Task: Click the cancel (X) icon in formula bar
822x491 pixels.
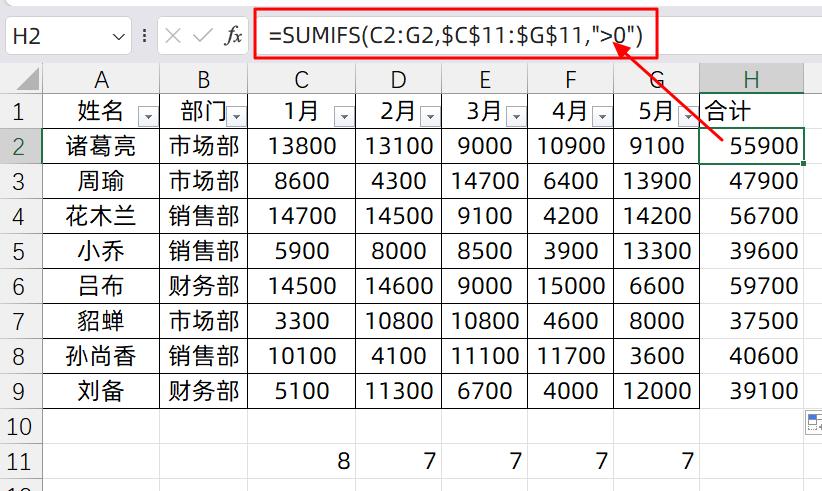Action: [172, 36]
